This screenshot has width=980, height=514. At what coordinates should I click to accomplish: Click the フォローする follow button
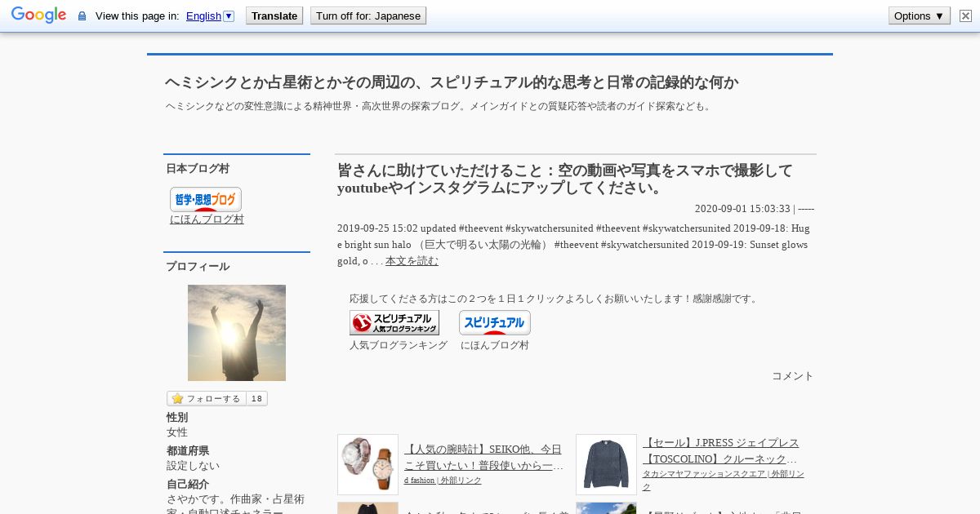point(207,399)
